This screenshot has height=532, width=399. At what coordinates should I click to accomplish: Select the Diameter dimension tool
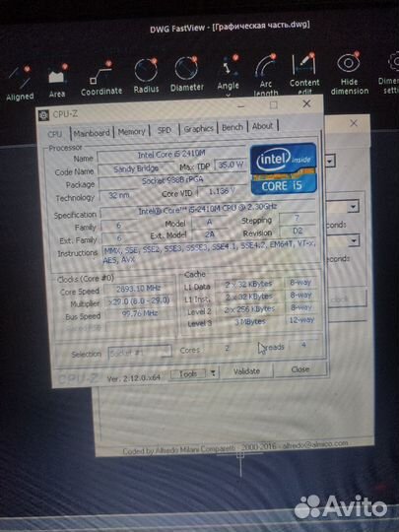point(186,75)
